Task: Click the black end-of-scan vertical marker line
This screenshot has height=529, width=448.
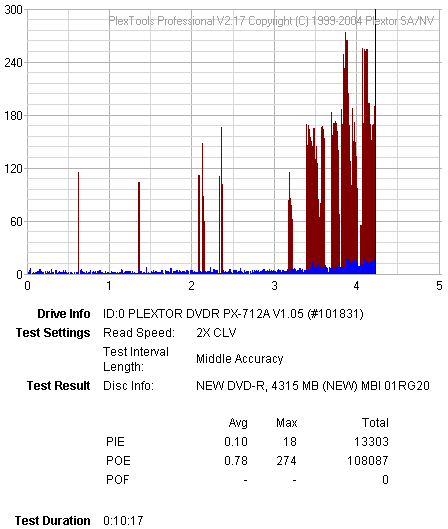Action: click(x=375, y=142)
